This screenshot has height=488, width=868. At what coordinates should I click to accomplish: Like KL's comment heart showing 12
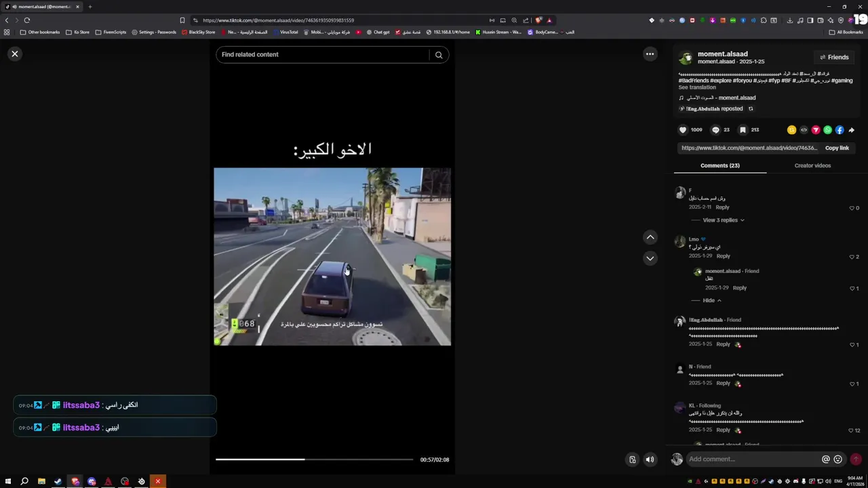pyautogui.click(x=850, y=430)
